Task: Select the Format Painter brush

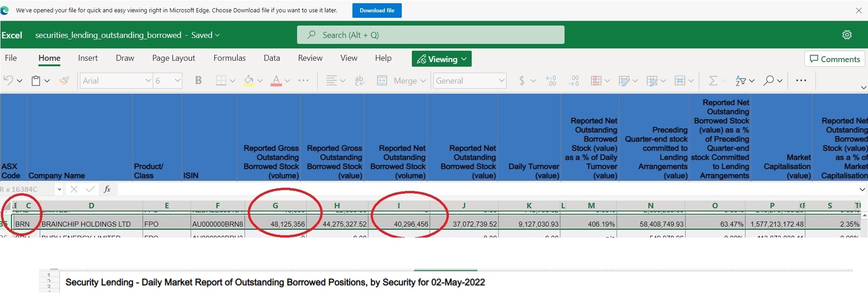Action: [64, 81]
